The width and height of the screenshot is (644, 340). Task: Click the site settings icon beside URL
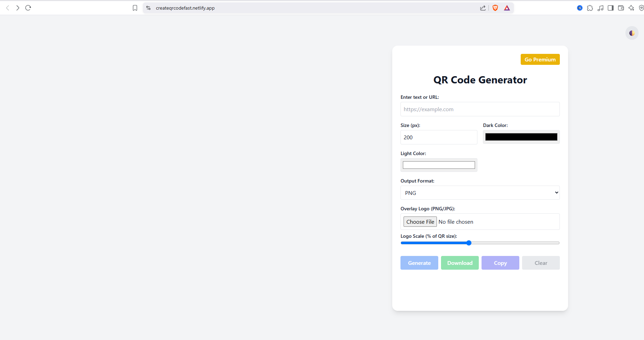148,8
